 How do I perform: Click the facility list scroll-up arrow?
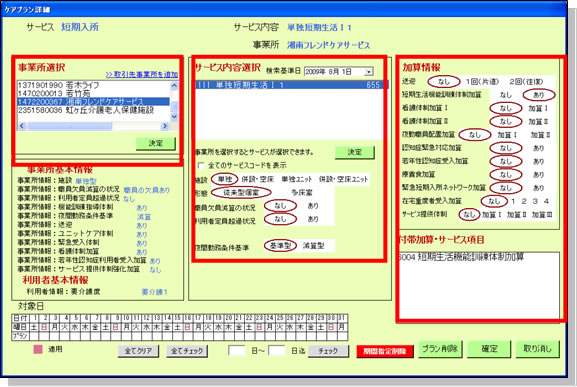point(174,85)
